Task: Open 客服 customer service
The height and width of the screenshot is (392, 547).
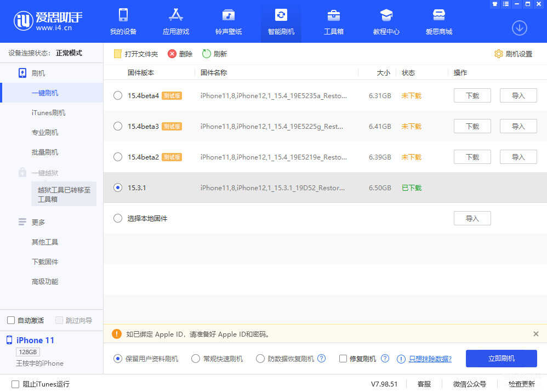Action: pos(424,384)
